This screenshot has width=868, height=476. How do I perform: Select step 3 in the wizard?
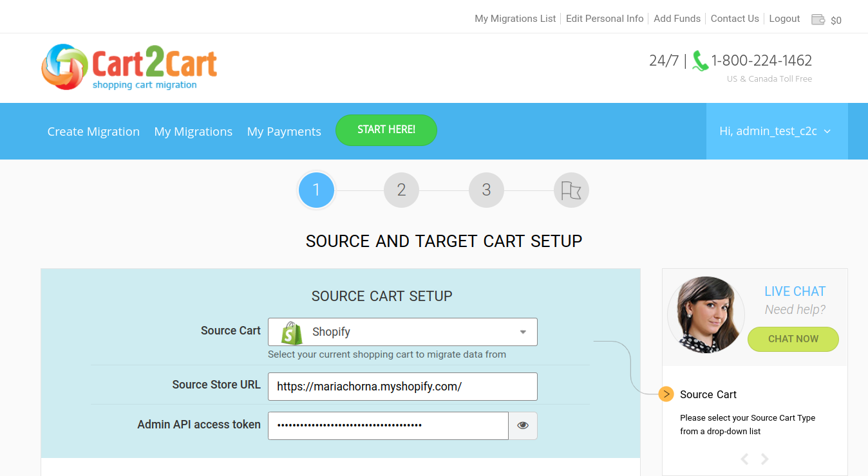(x=486, y=190)
